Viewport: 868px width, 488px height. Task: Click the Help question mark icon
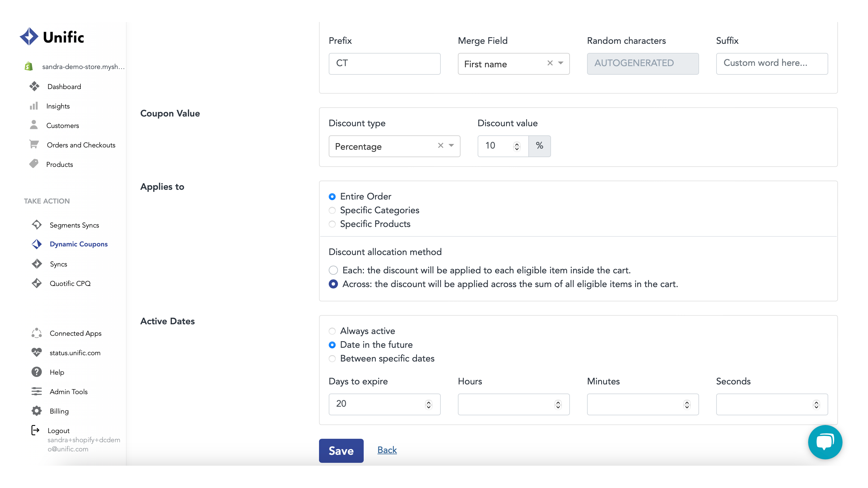click(36, 372)
